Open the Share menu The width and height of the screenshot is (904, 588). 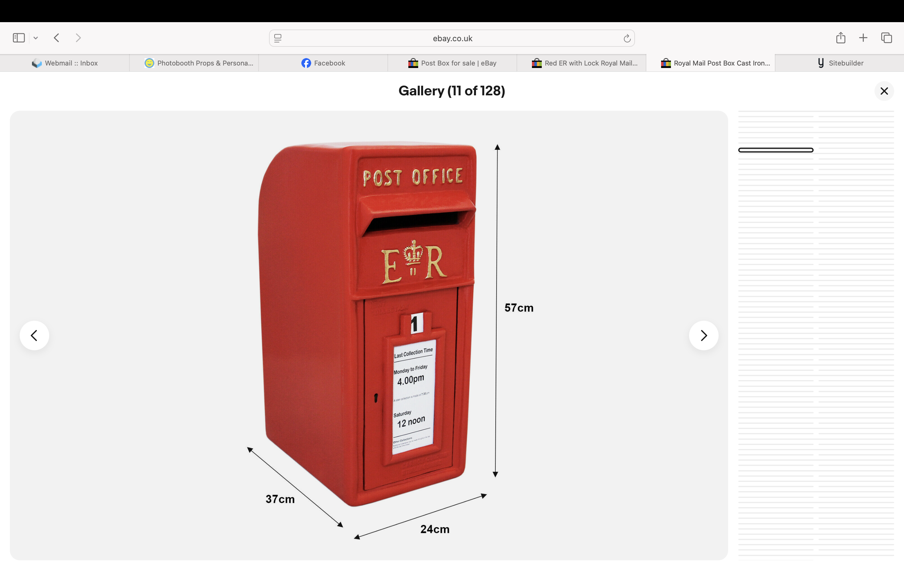(840, 38)
